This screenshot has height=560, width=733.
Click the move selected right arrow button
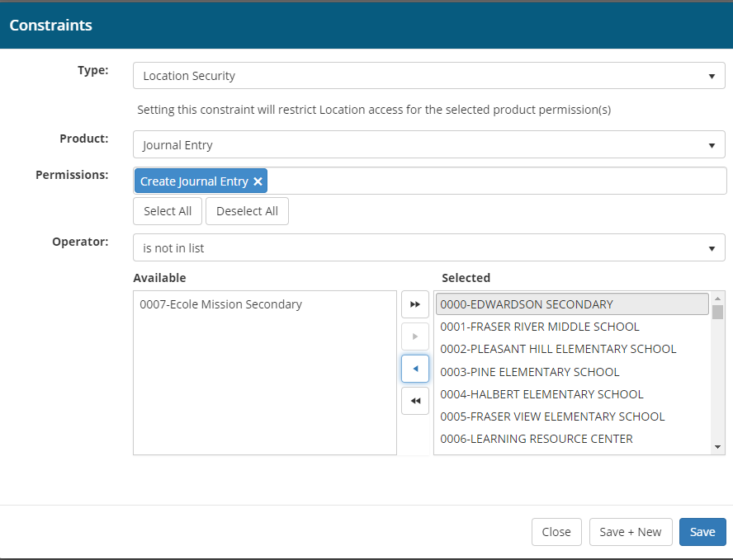click(415, 336)
